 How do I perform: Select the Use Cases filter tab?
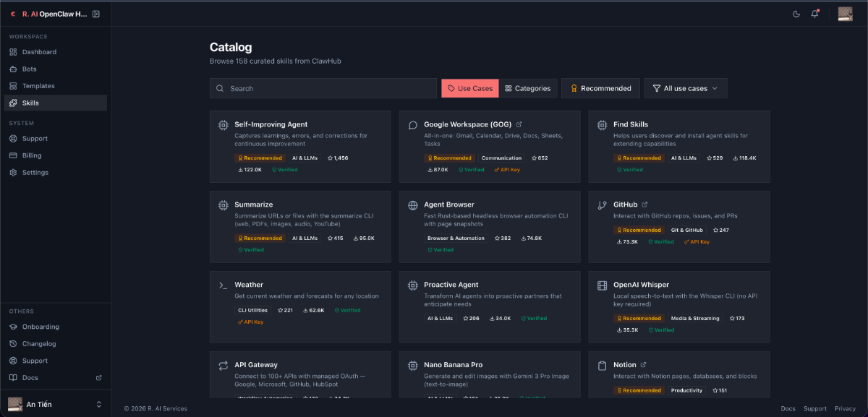(x=470, y=88)
